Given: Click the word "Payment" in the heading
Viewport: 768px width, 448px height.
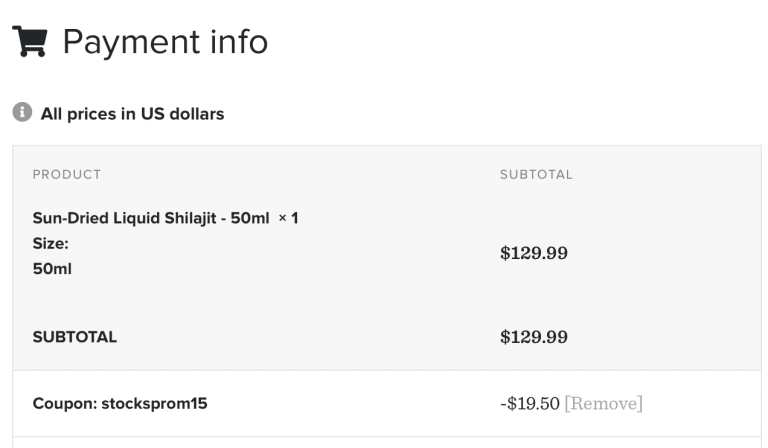Looking at the screenshot, I should click(x=131, y=42).
